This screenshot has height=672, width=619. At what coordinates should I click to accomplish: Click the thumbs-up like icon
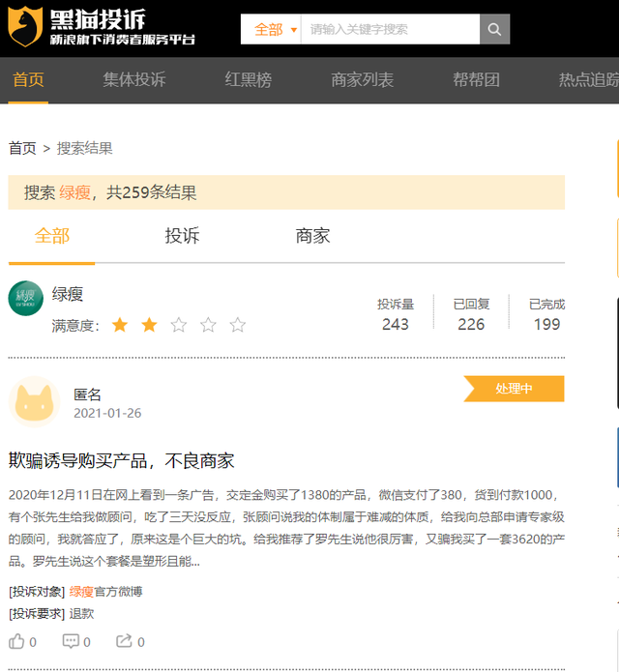point(16,641)
